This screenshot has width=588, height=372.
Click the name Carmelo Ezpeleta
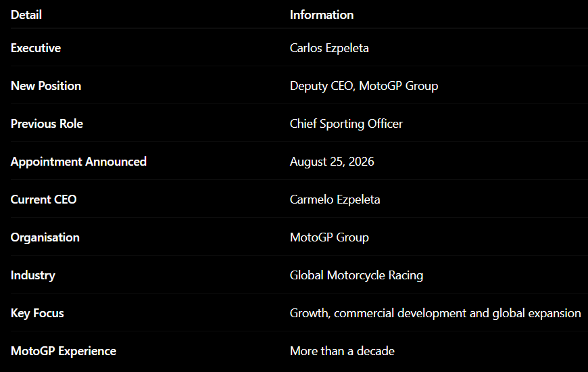tap(335, 200)
